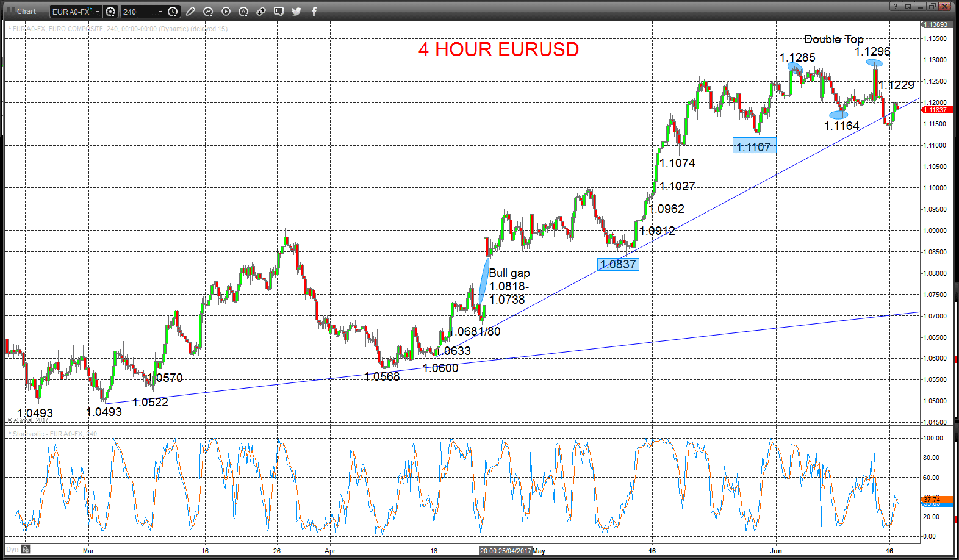Select the 1.0568 price label

(x=382, y=376)
